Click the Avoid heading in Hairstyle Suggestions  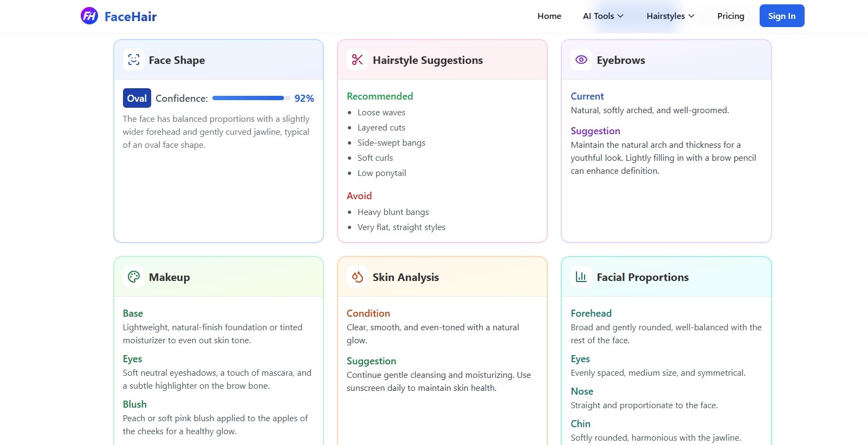359,196
